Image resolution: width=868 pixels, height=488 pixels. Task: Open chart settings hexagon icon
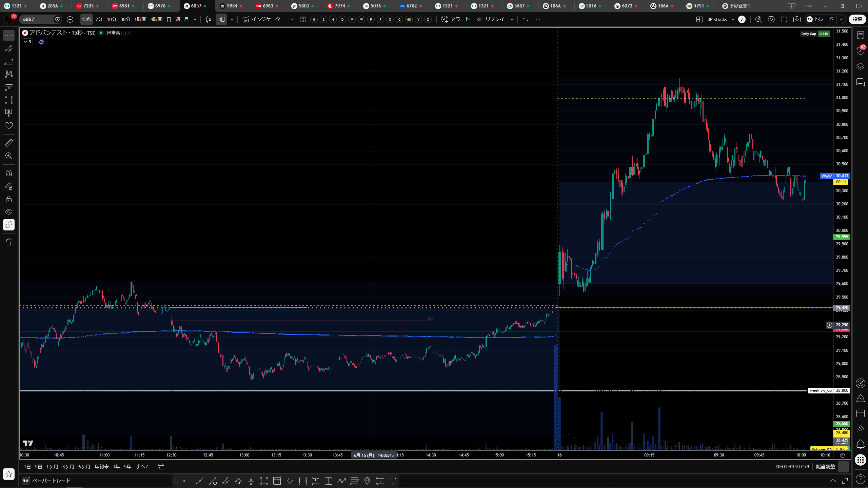(771, 19)
